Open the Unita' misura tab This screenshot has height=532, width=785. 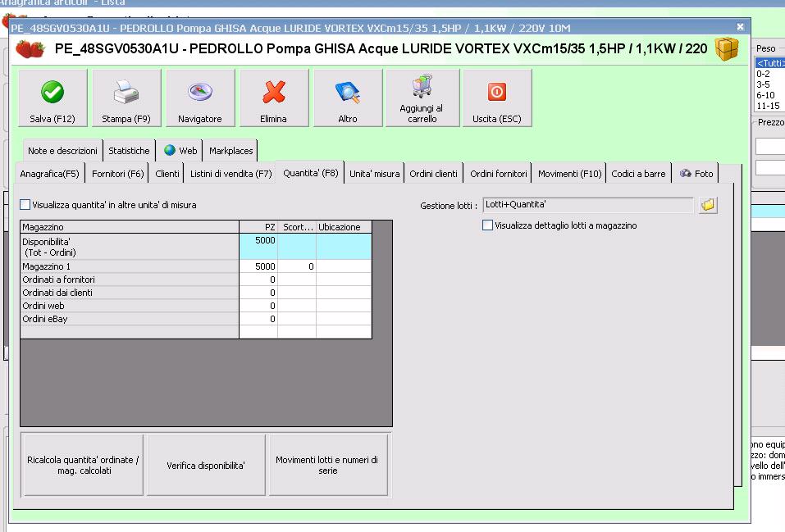(375, 174)
